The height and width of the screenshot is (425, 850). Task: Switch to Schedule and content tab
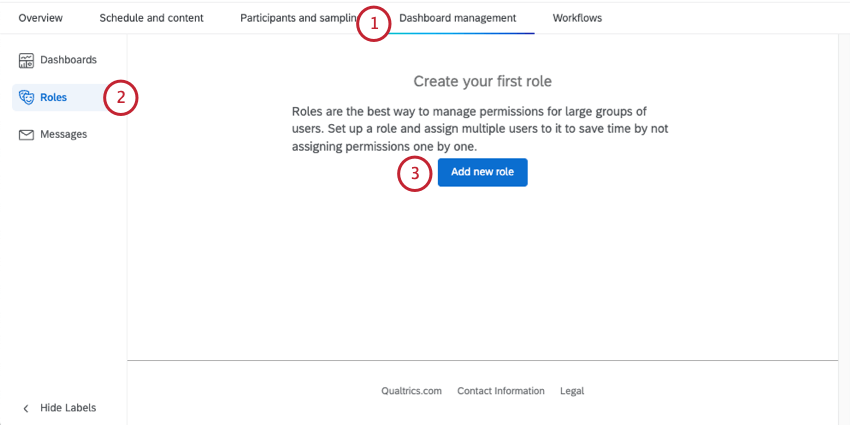click(x=151, y=18)
